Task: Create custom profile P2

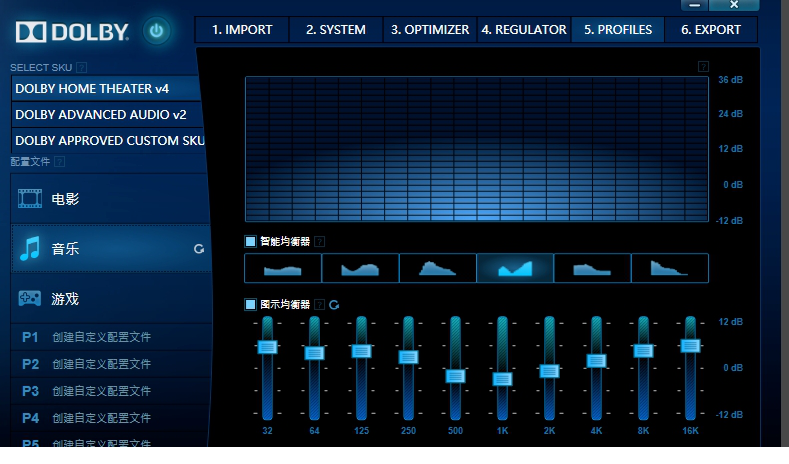Action: coord(111,364)
